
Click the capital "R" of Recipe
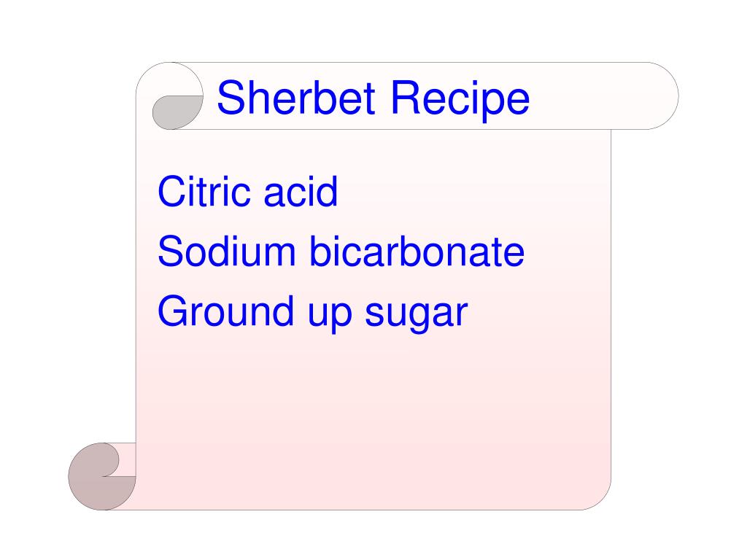pos(404,98)
